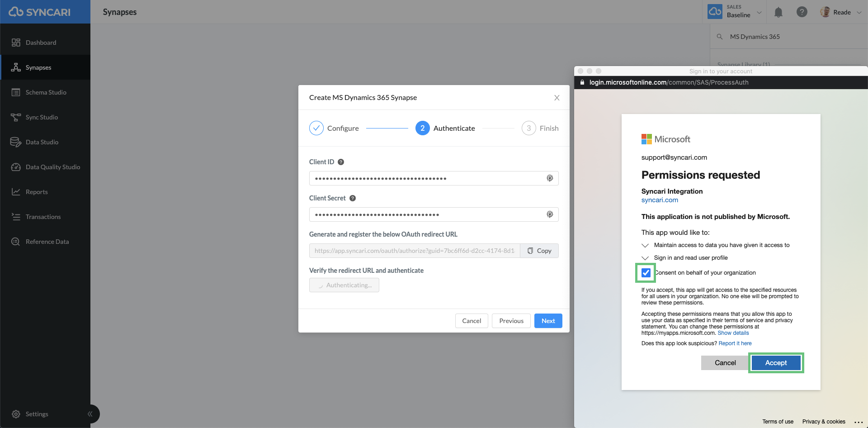This screenshot has width=868, height=428.
Task: Open Data Studio section
Action: 45,142
